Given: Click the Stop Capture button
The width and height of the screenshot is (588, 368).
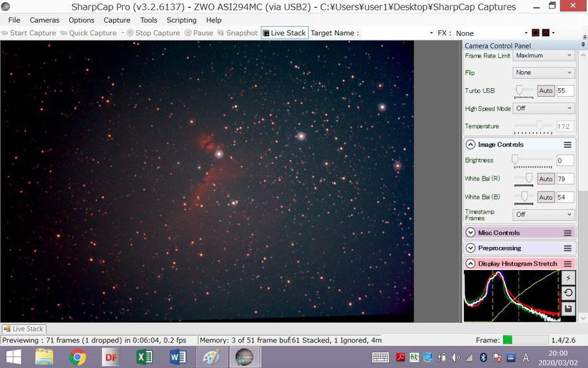Looking at the screenshot, I should click(x=154, y=33).
